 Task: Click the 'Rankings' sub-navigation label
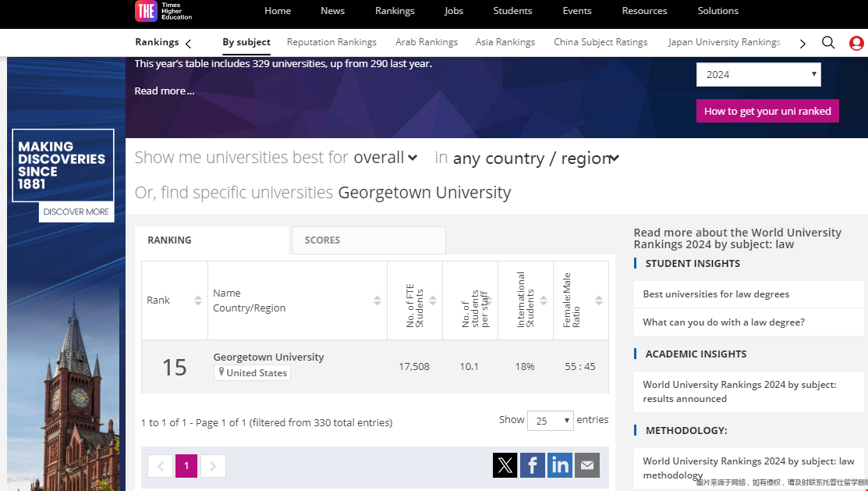(157, 42)
